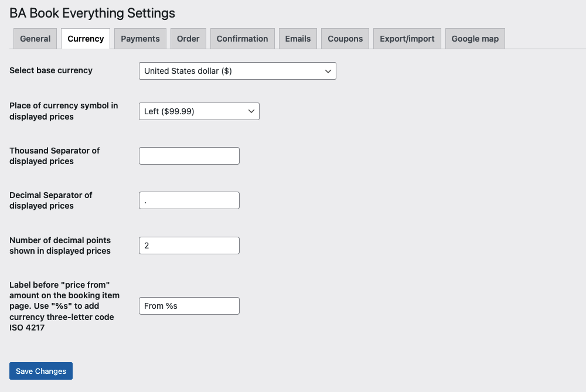Focus the Decimal Separator text box
Image resolution: width=586 pixels, height=392 pixels.
(x=189, y=200)
